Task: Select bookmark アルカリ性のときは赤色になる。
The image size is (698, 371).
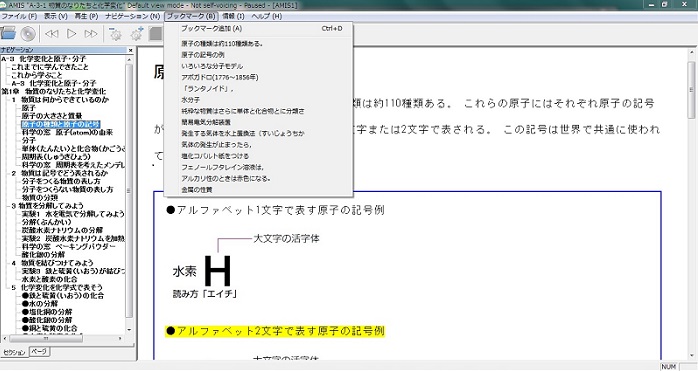Action: pyautogui.click(x=259, y=178)
